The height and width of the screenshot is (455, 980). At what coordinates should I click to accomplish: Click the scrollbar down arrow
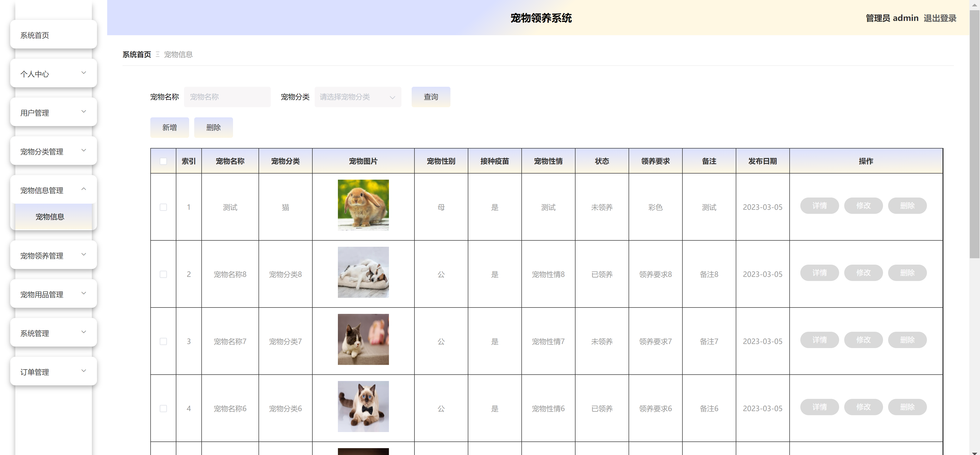[x=975, y=453]
